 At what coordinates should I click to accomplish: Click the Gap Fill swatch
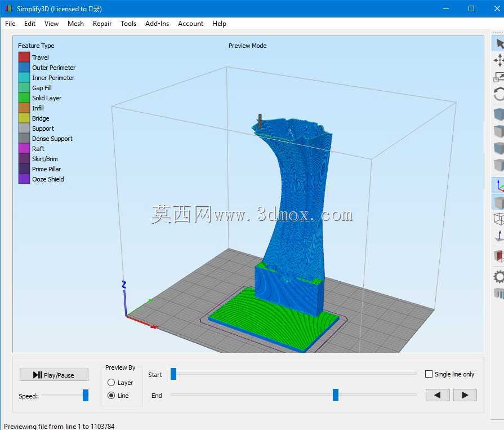tap(24, 87)
